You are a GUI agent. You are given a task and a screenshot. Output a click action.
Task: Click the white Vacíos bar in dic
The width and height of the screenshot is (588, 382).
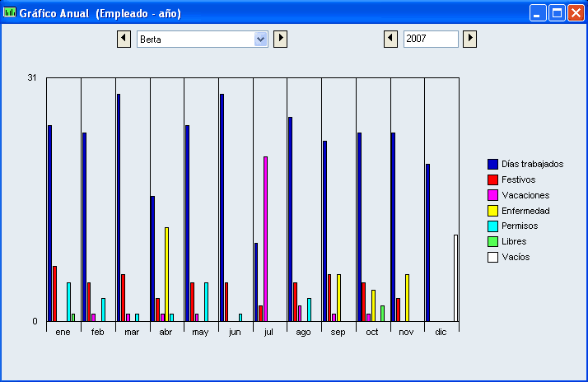tap(455, 277)
